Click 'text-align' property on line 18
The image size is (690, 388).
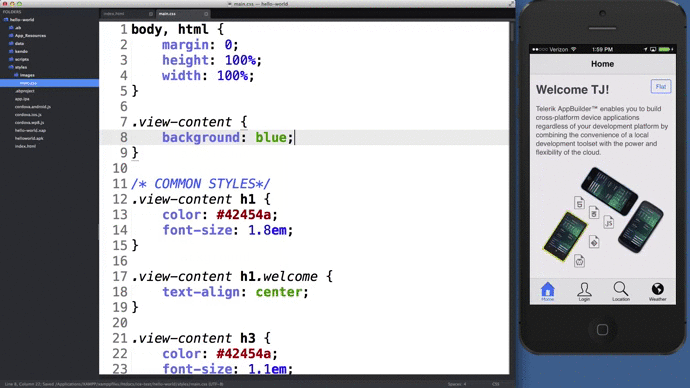pos(201,292)
